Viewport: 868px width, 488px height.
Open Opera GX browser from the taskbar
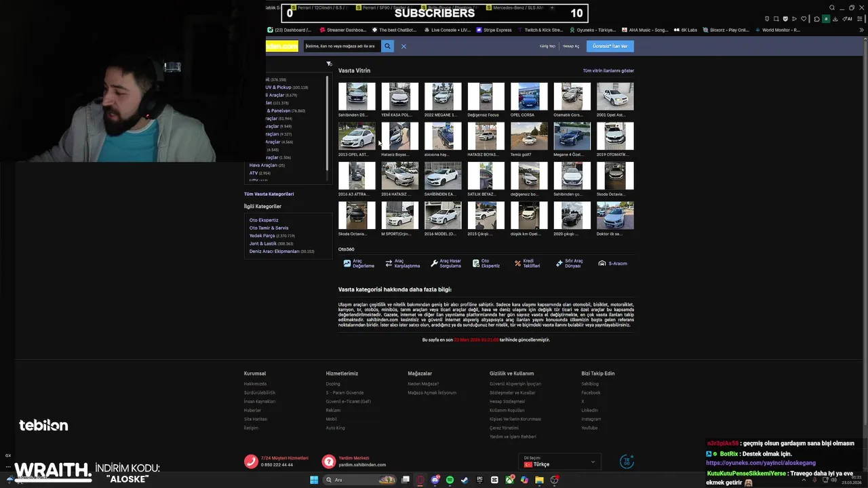pos(420,480)
